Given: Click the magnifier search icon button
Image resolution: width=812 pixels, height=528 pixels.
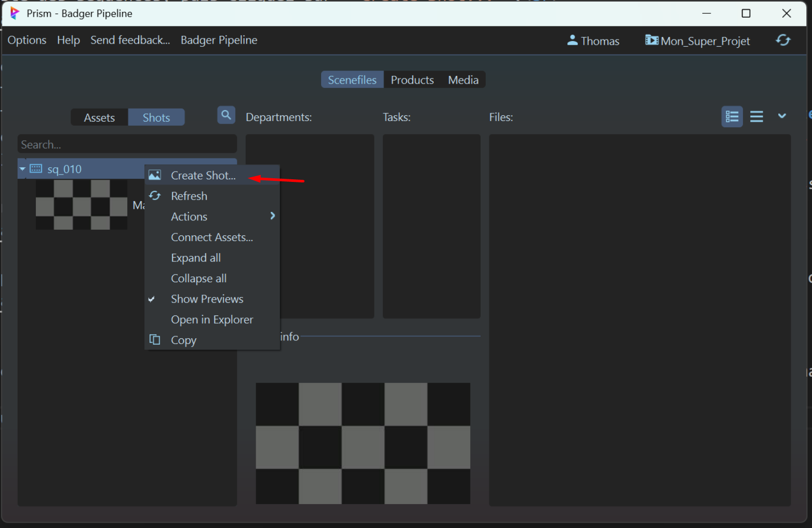Looking at the screenshot, I should click(226, 115).
